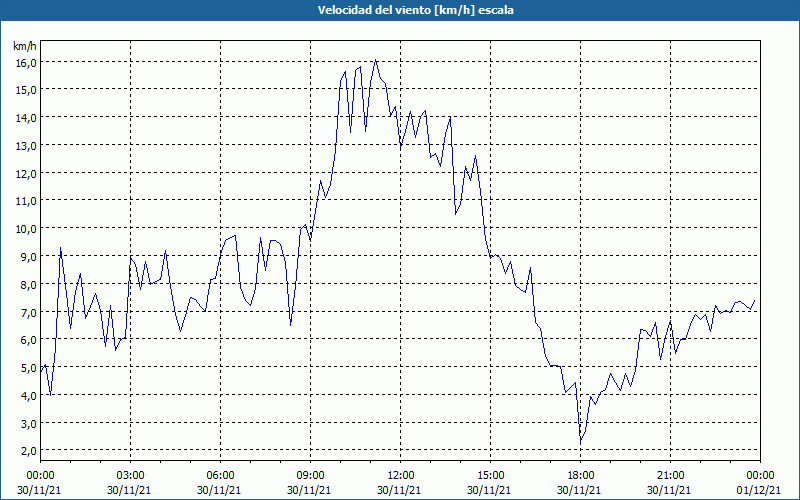Viewport: 800px width, 500px height.
Task: Pick the 12,0 y-axis label
Action: point(26,173)
